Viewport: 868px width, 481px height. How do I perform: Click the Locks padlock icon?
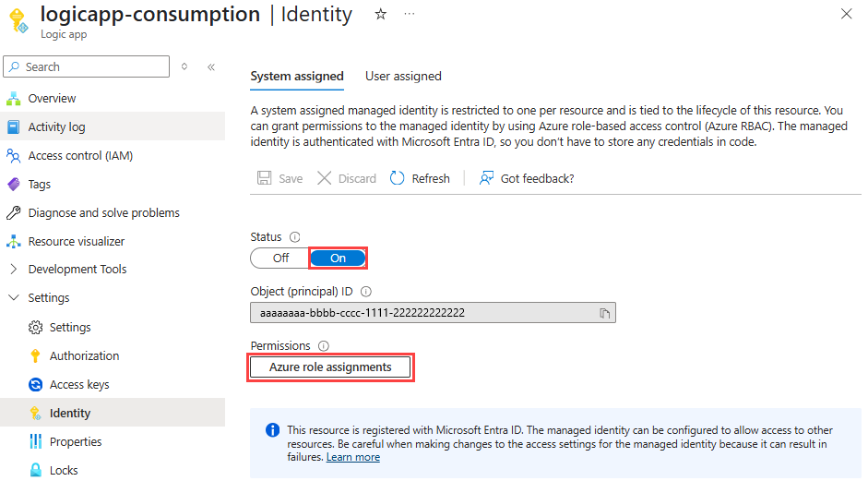(35, 471)
